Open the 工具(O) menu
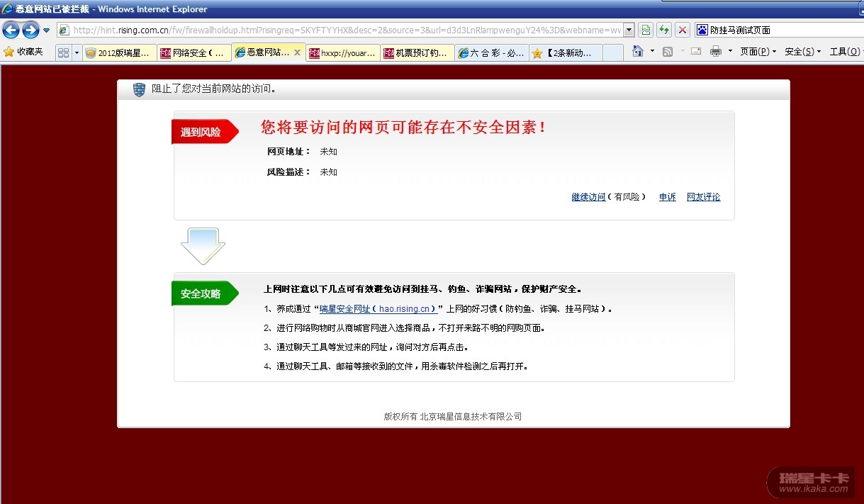Image resolution: width=864 pixels, height=504 pixels. click(846, 52)
